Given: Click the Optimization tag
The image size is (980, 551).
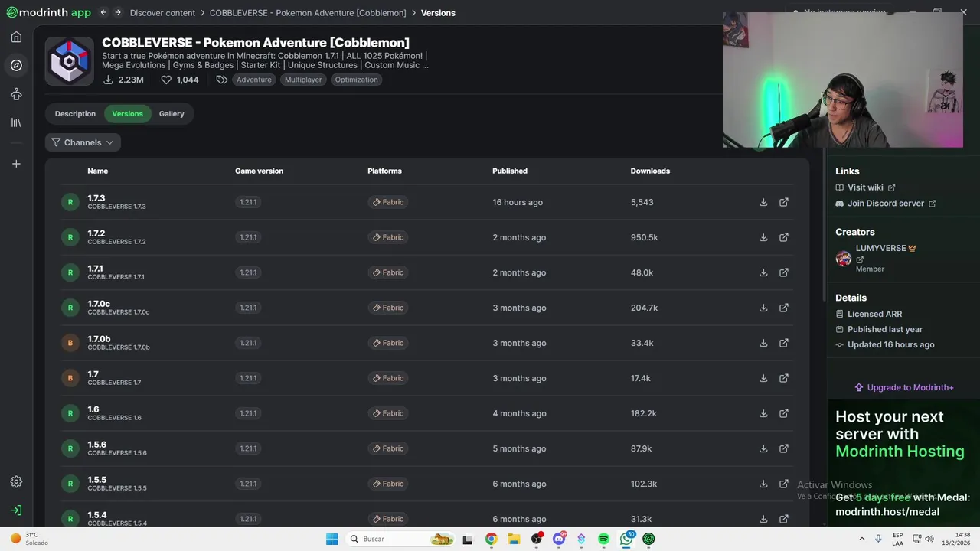Looking at the screenshot, I should pyautogui.click(x=356, y=80).
